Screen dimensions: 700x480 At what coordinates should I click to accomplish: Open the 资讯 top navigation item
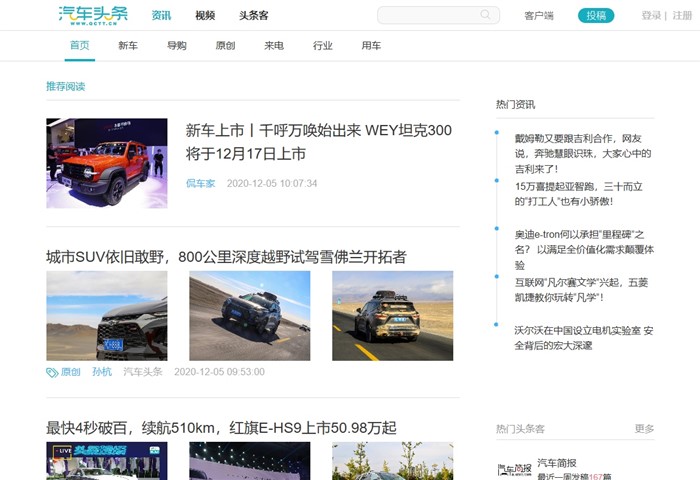[x=161, y=16]
